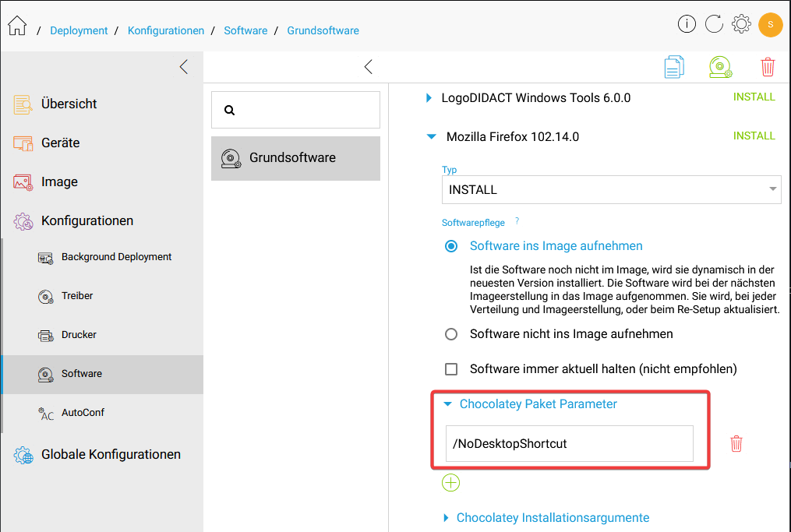The image size is (791, 532).
Task: Delete configuration with top red trash icon
Action: [768, 67]
